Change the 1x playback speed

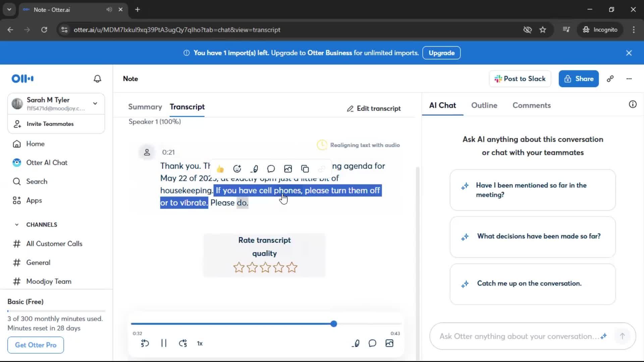coord(200,344)
